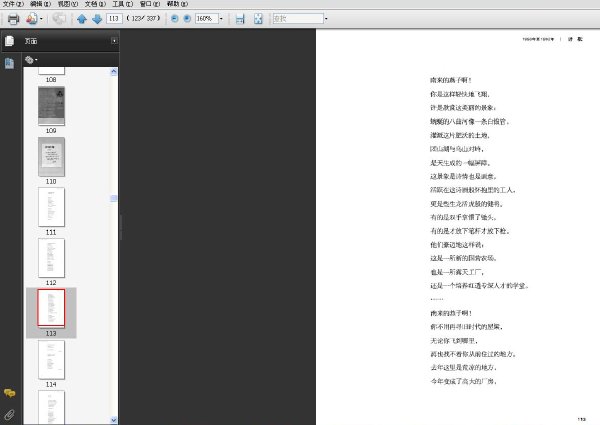Click the page number field showing 113

[114, 18]
